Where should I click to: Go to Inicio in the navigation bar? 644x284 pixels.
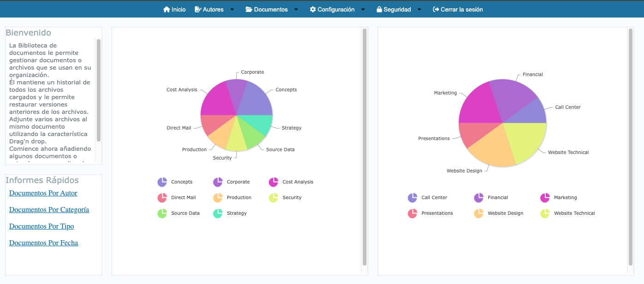click(x=178, y=10)
